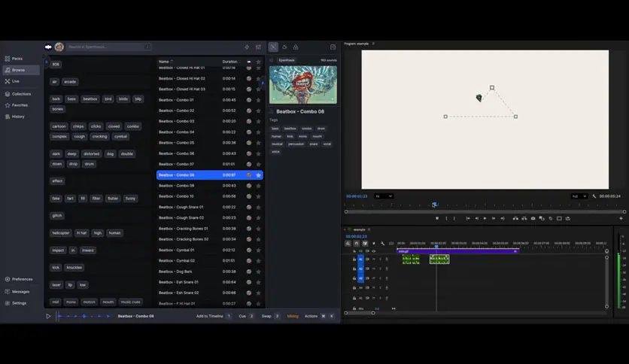Sort list by Duration column
Screen dimensions: 629x364
click(x=230, y=62)
